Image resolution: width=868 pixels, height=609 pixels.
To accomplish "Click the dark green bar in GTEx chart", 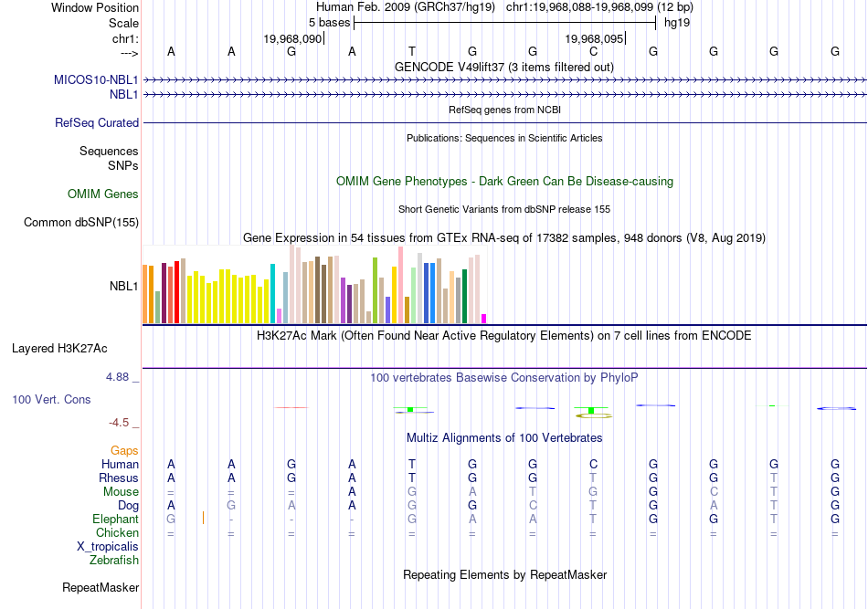I will click(x=464, y=297).
